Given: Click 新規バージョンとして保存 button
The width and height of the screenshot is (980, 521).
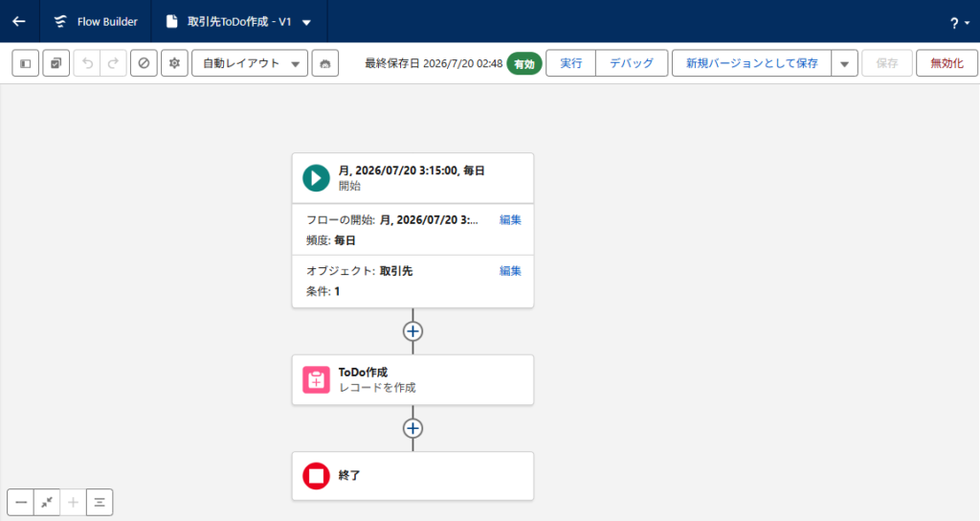Looking at the screenshot, I should coord(752,63).
